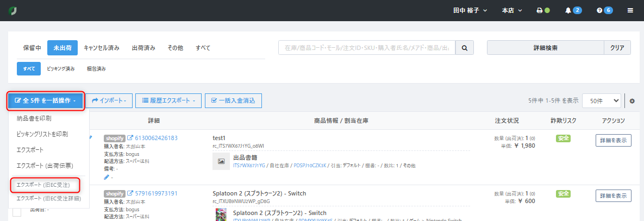The height and width of the screenshot is (221, 644).
Task: Click 詳細を表示 for the Splatoon 2 order
Action: 613,196
